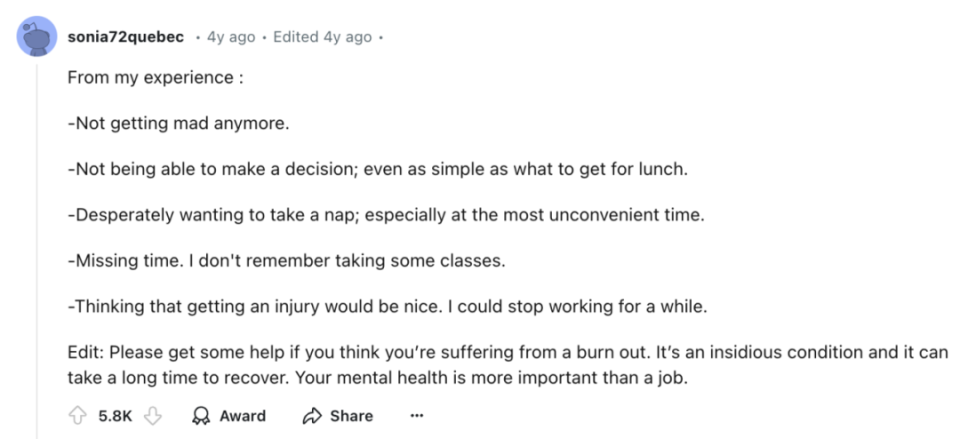Click the line about getting an injury

[x=388, y=307]
